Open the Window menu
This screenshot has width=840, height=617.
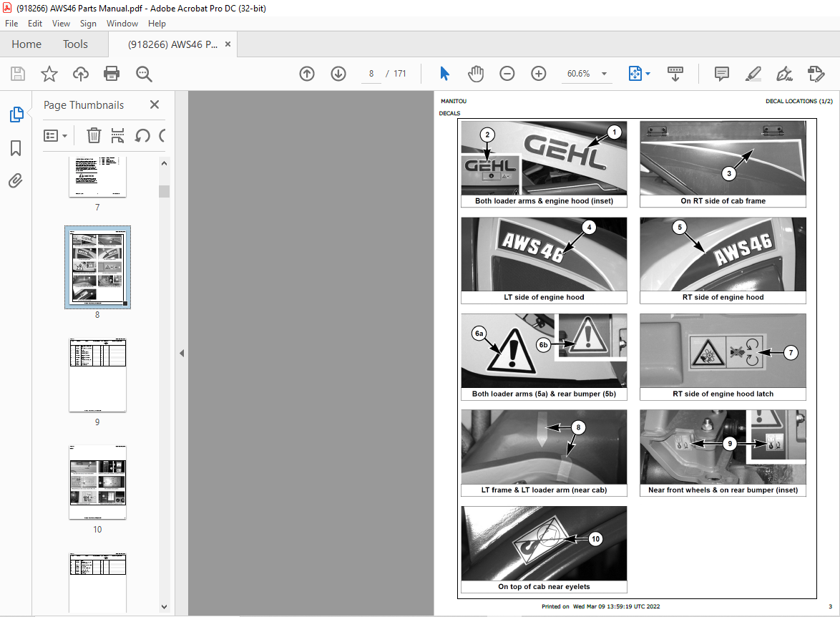(122, 24)
